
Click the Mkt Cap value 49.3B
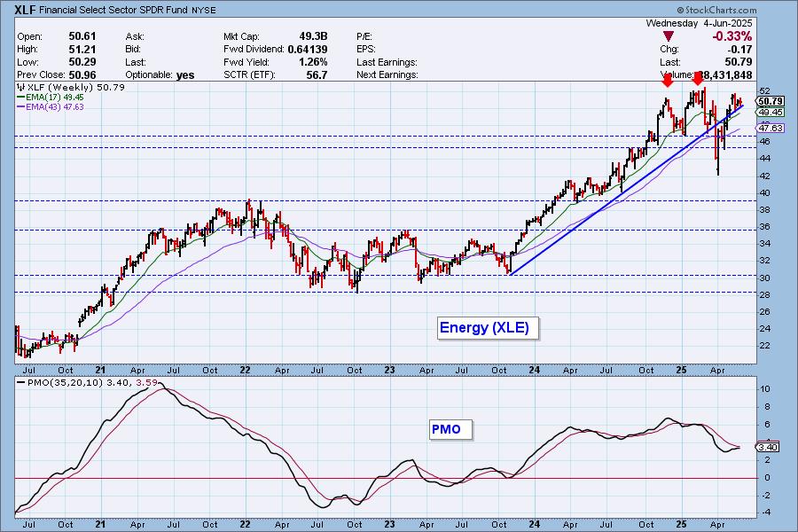pyautogui.click(x=314, y=36)
